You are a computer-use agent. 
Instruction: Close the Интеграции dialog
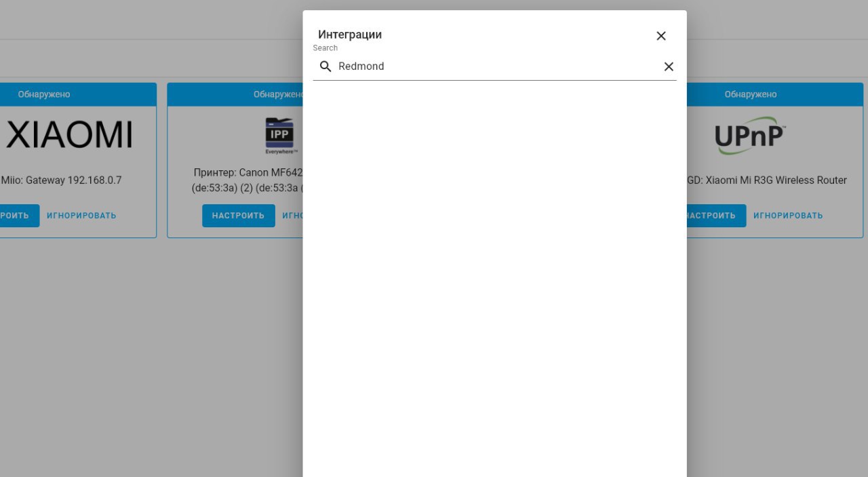661,36
